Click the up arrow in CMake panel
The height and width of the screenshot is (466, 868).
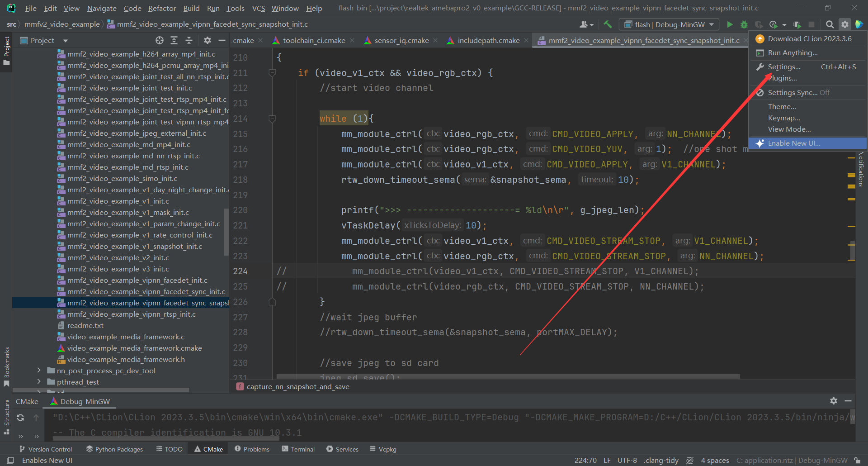point(36,418)
